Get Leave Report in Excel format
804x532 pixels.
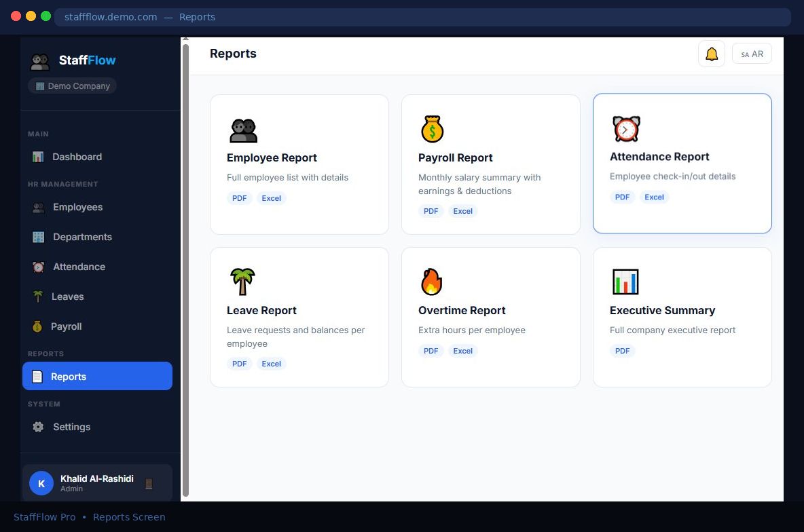click(x=271, y=364)
